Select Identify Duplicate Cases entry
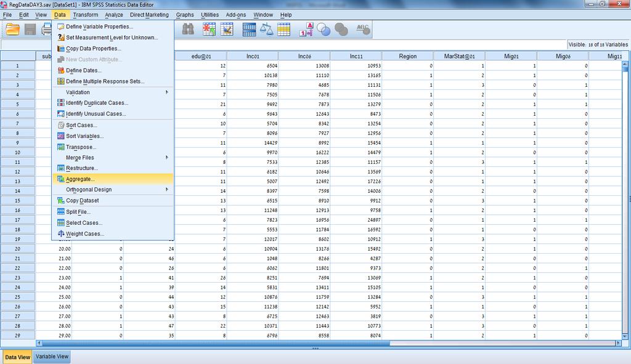Screen dimensions: 631x364 (113, 103)
